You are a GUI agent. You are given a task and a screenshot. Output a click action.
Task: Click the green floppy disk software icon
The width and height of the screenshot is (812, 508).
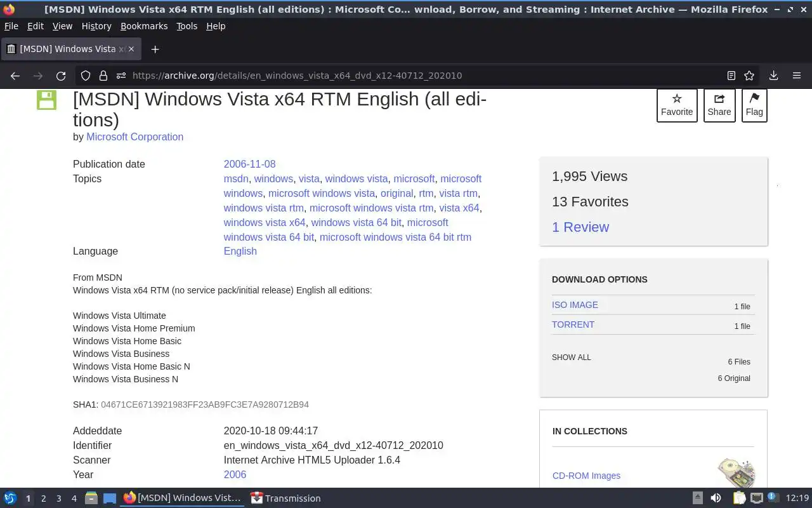(46, 100)
